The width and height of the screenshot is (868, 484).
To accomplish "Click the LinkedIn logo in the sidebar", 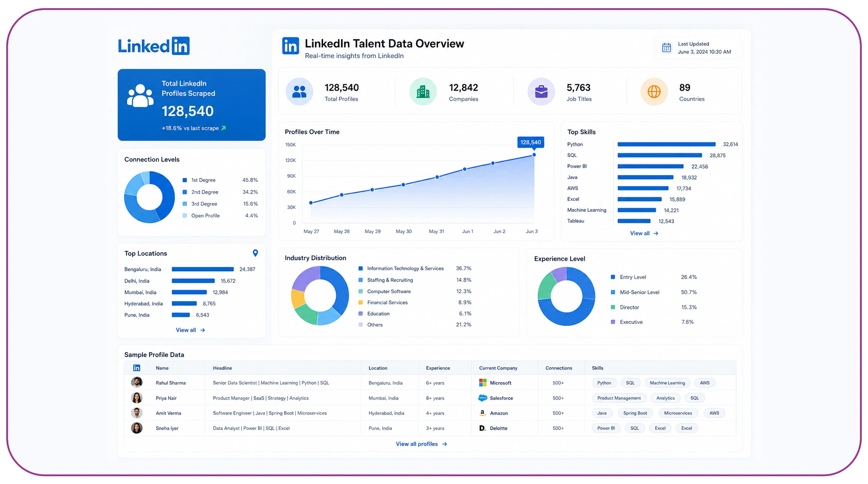I will click(x=154, y=46).
